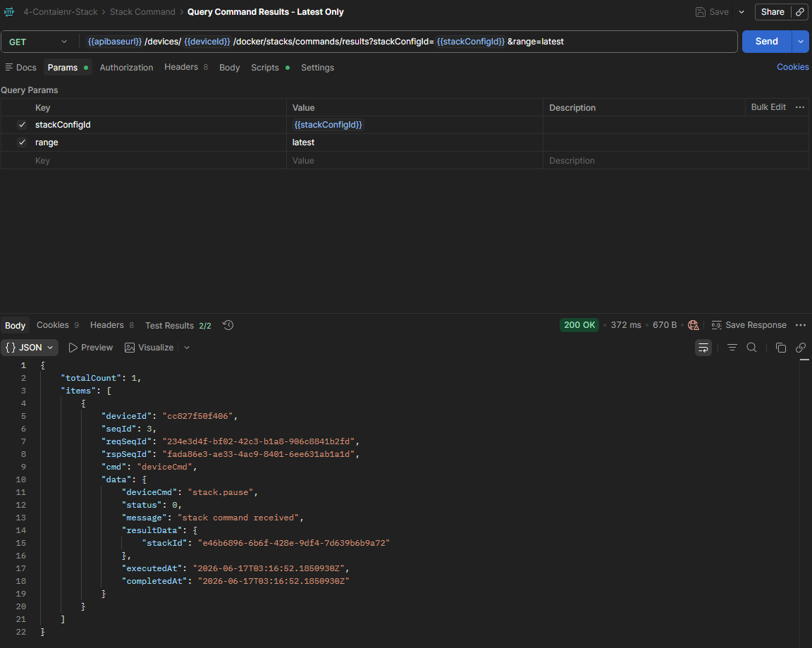Open the Cookies link

click(x=792, y=67)
